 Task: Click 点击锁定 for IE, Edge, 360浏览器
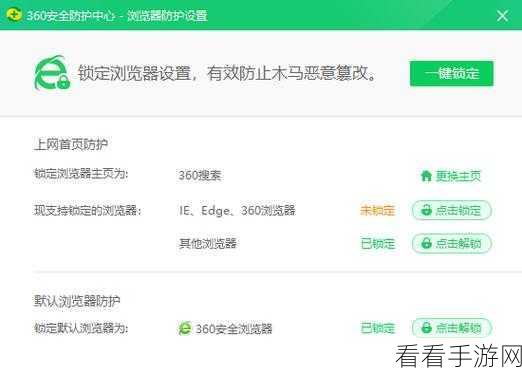[452, 210]
